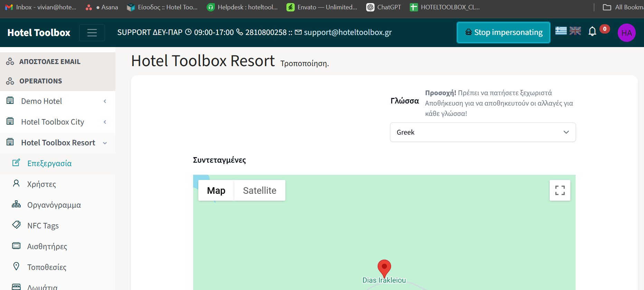Collapse the Hotel Toolbox Resort chevron
Image resolution: width=644 pixels, height=290 pixels.
tap(105, 143)
